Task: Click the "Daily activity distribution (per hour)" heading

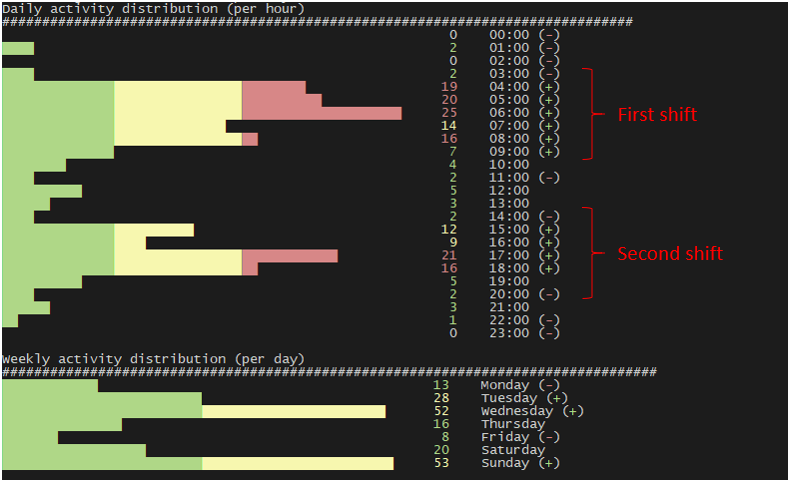Action: pos(153,8)
